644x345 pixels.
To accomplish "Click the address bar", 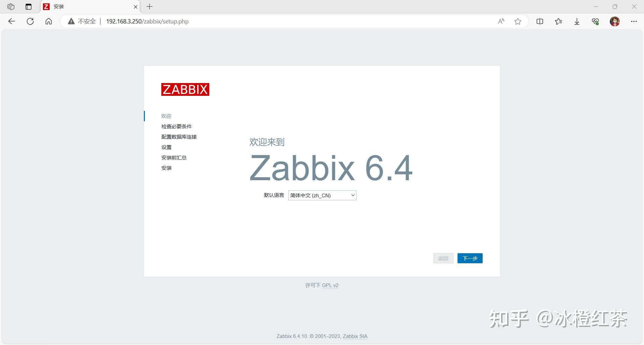I will click(235, 21).
